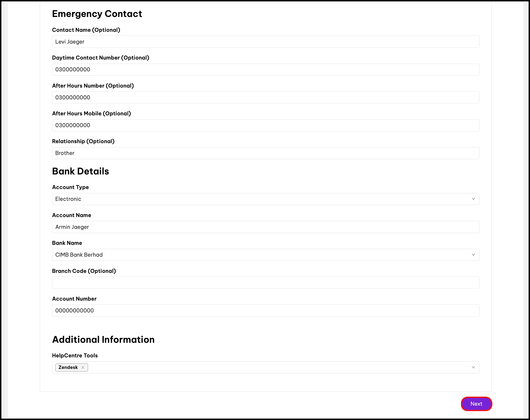Screen dimensions: 530x420
Task: Click the Account Name field with Armin Jaeger
Action: tap(265, 227)
